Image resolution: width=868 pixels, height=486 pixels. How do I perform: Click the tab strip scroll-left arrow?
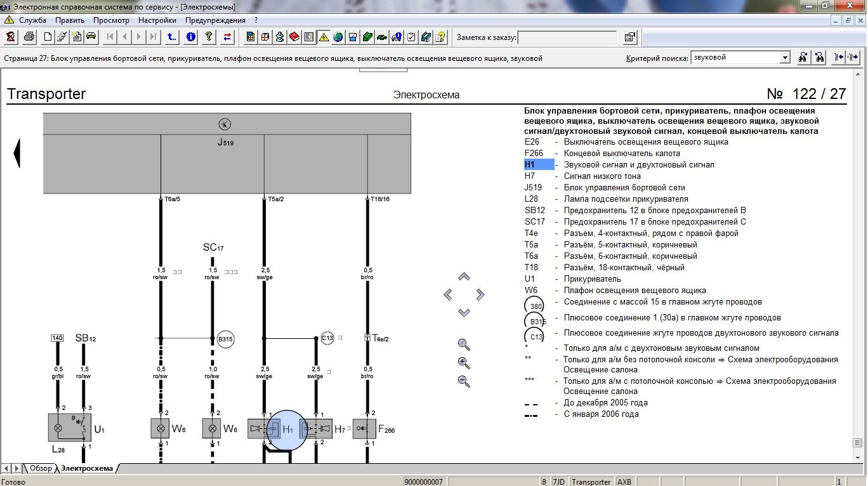pos(6,468)
